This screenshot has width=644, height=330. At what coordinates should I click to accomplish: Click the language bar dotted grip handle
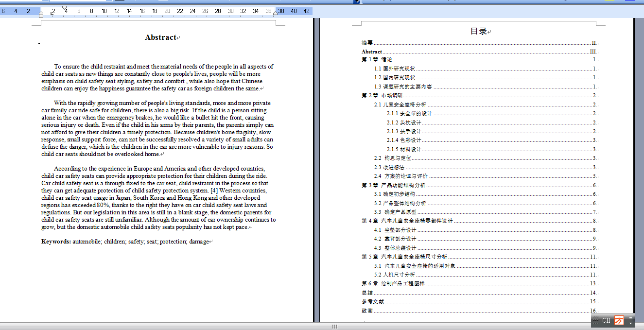pyautogui.click(x=595, y=321)
